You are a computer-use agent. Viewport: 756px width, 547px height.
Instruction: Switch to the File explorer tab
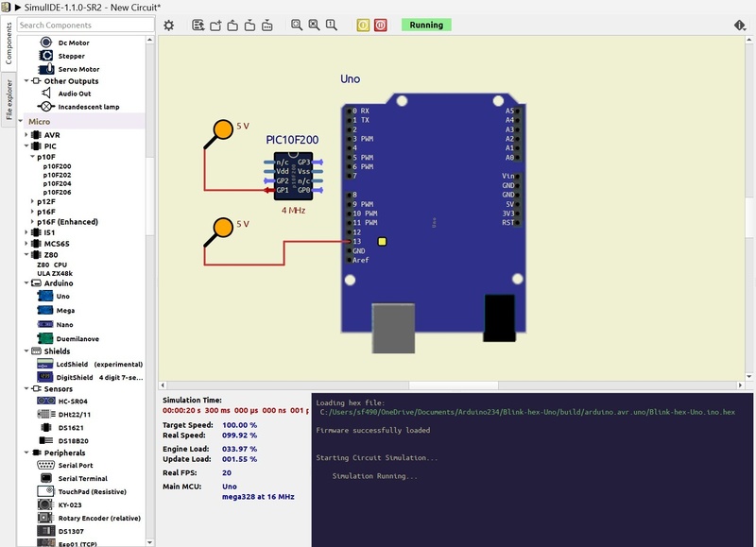[9, 100]
